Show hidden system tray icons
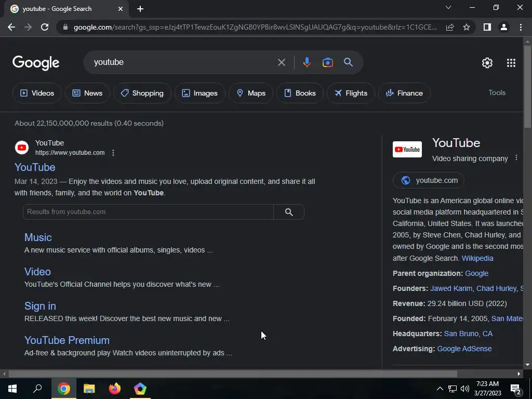The width and height of the screenshot is (532, 399). pos(440,389)
